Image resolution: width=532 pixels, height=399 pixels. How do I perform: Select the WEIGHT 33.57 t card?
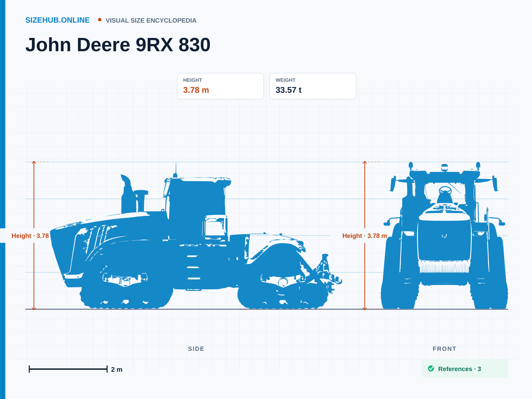point(313,86)
